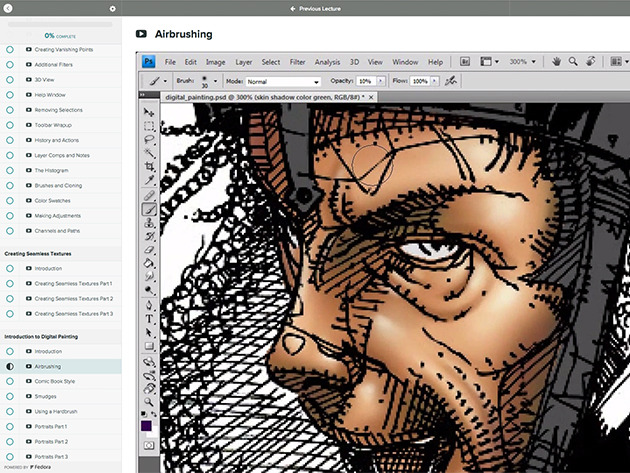Swap foreground and background colors
The width and height of the screenshot is (630, 473).
(154, 414)
